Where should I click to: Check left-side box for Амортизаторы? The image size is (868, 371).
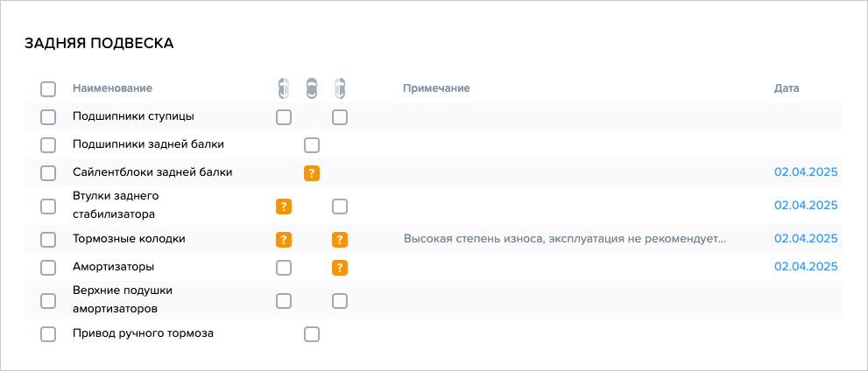coord(284,268)
